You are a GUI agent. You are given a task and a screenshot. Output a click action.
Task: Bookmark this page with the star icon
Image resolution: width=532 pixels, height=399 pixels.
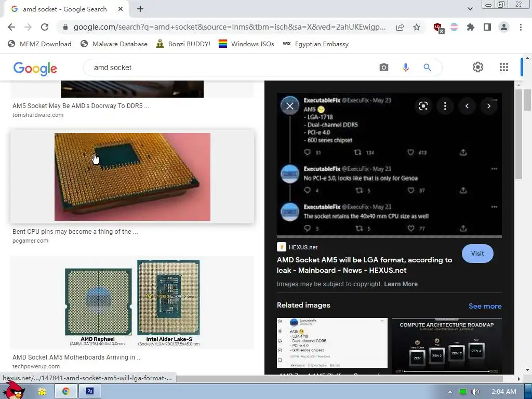click(x=417, y=27)
